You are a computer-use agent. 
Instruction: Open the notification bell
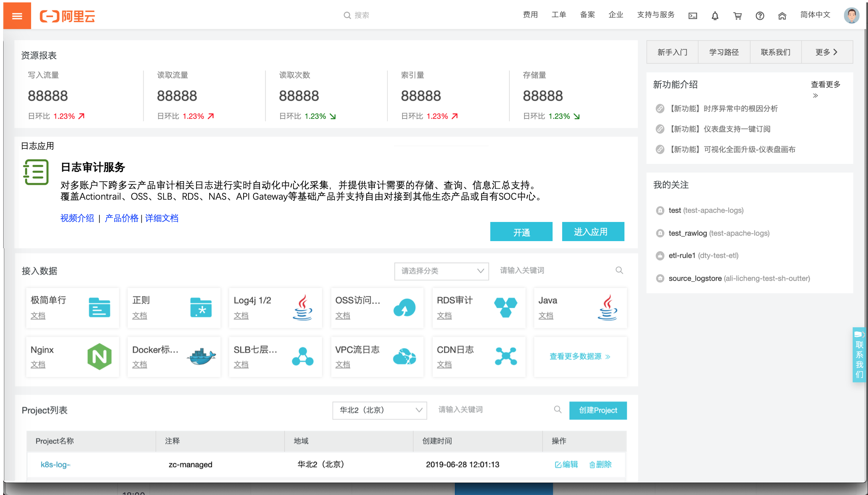point(715,16)
